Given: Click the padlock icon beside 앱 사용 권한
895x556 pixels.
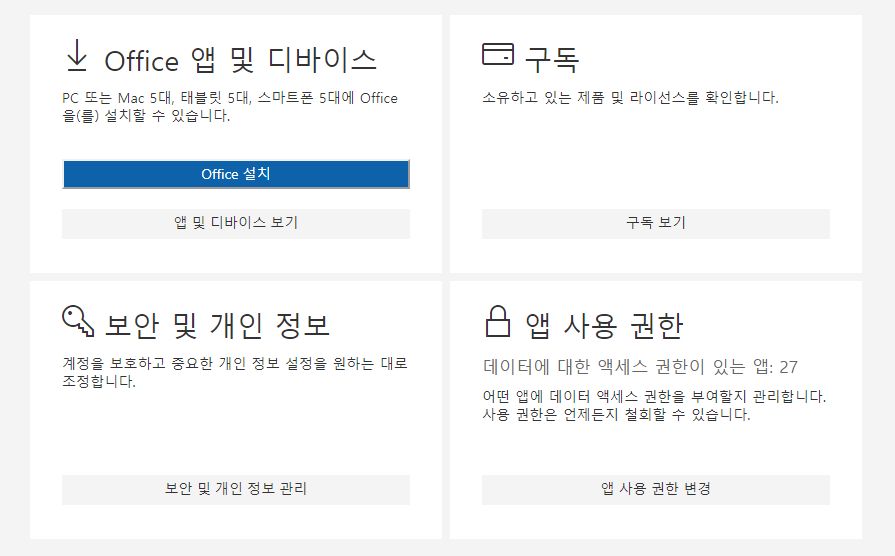Looking at the screenshot, I should pyautogui.click(x=498, y=321).
